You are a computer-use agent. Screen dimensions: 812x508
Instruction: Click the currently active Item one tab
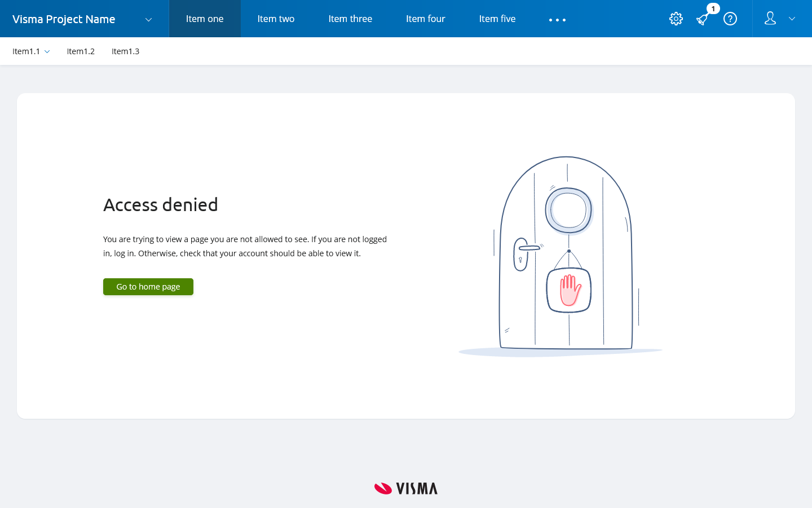[204, 19]
